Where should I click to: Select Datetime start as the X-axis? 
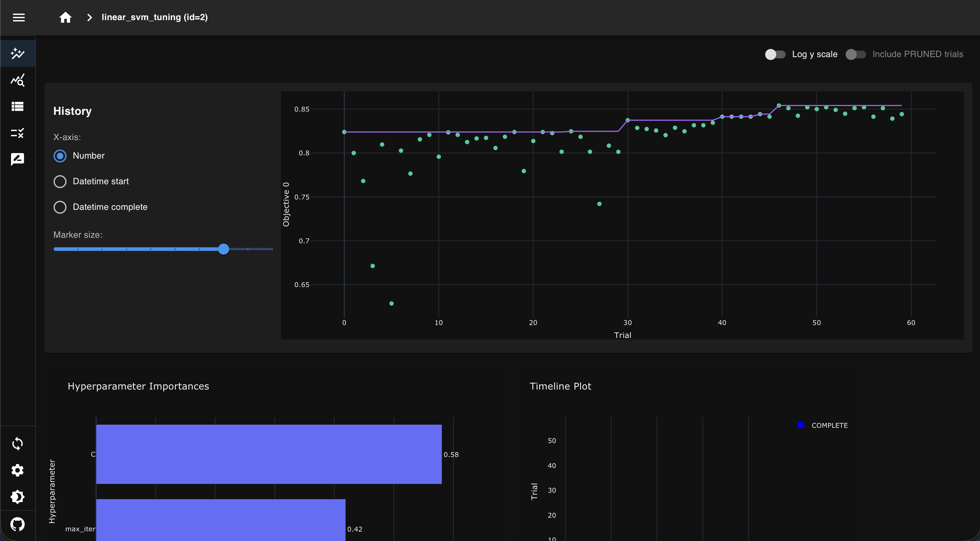[60, 181]
